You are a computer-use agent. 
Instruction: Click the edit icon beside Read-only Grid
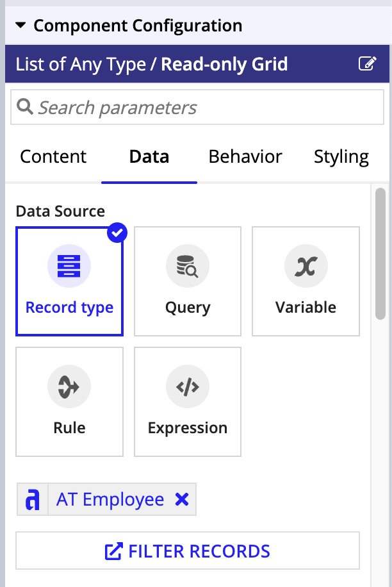367,63
